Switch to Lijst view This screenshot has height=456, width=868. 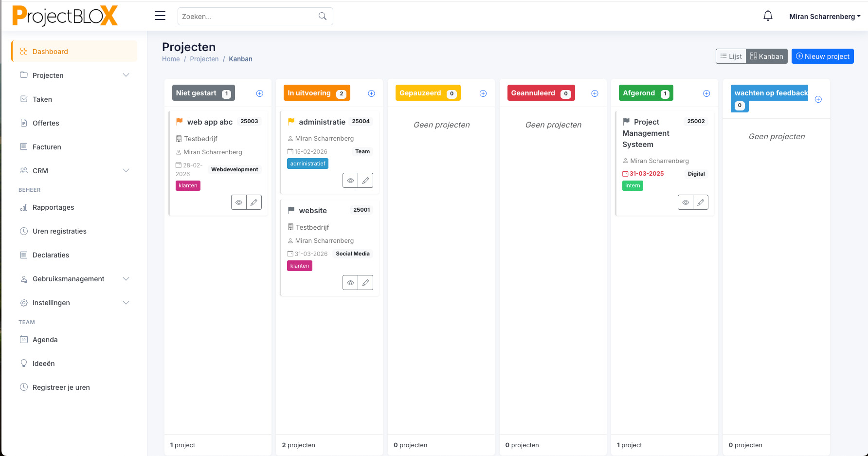[x=731, y=56]
